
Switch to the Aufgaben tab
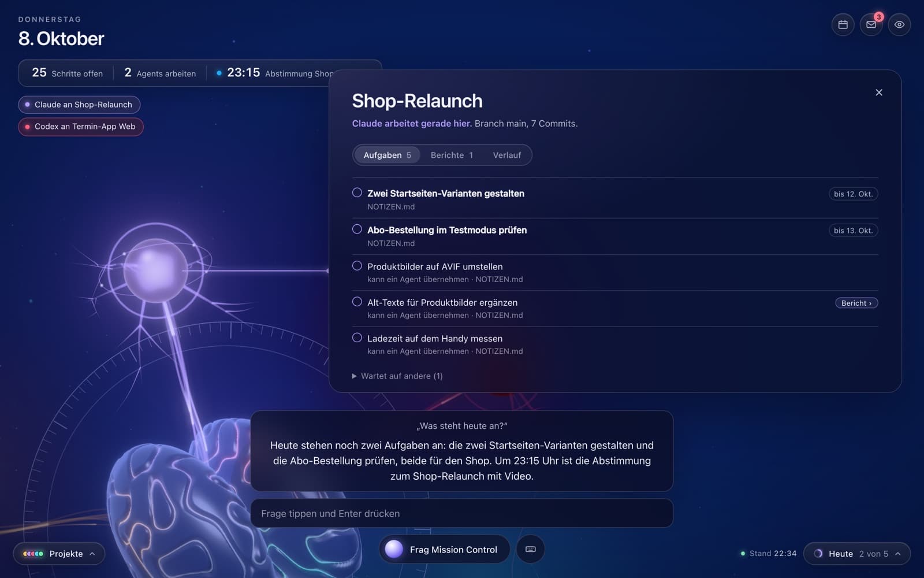387,155
